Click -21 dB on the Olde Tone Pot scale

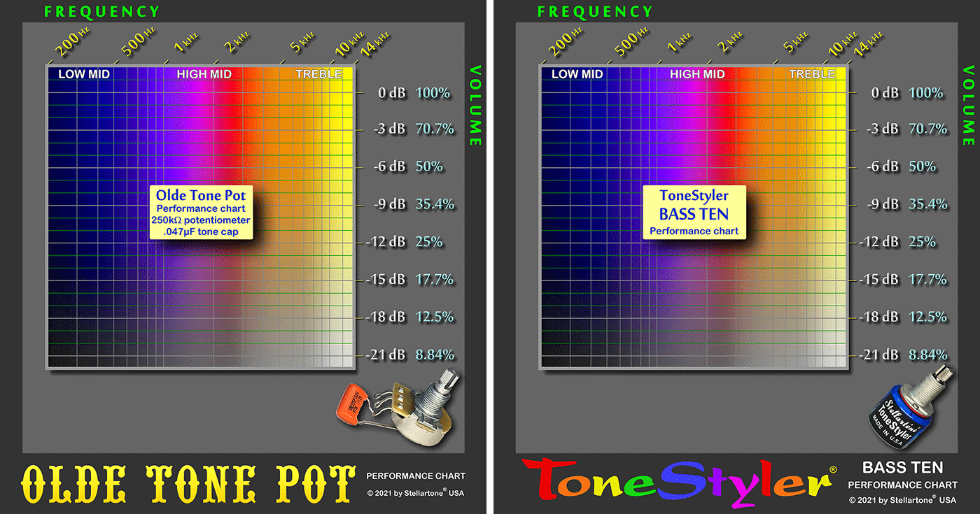[x=386, y=355]
